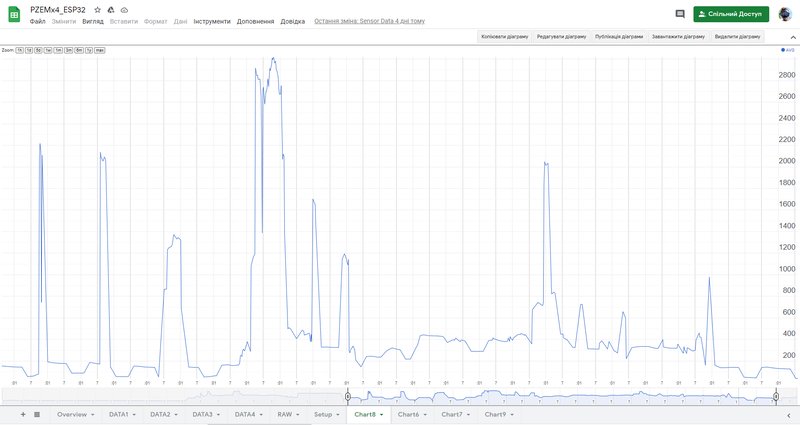This screenshot has height=425, width=800.
Task: Switch to the Chart6 sheet tab
Action: click(408, 414)
